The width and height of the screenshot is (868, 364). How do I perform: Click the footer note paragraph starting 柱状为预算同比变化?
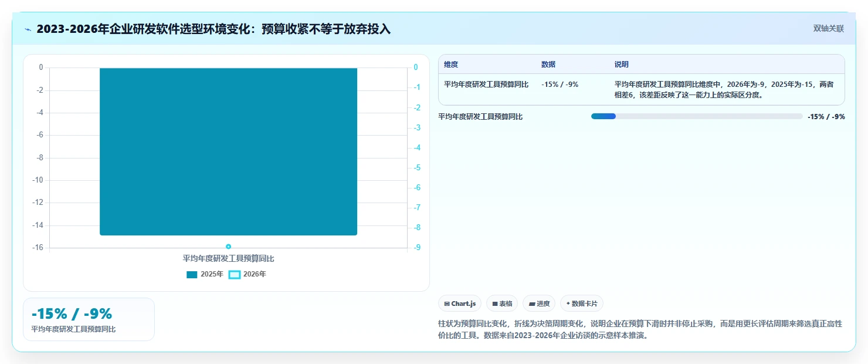point(640,330)
